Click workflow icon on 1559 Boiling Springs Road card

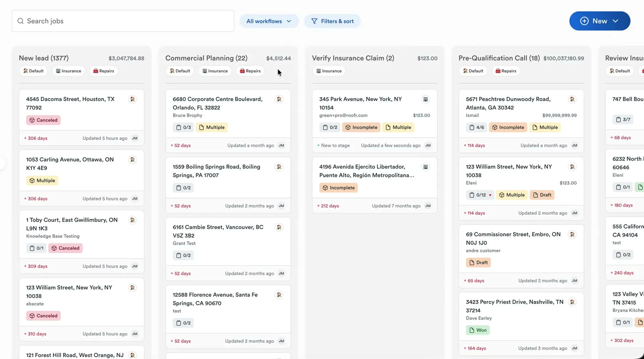(x=279, y=167)
